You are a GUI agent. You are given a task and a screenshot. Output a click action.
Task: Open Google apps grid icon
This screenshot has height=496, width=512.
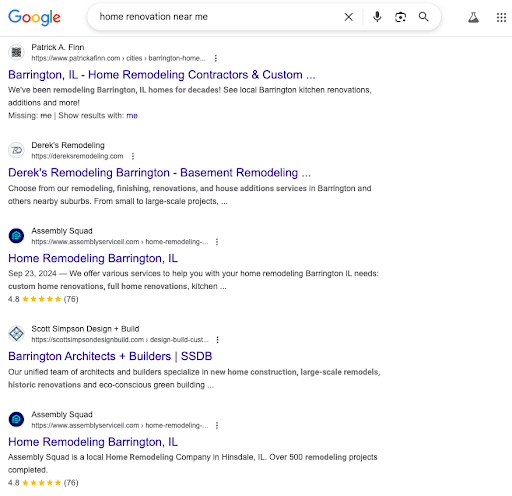click(x=501, y=17)
